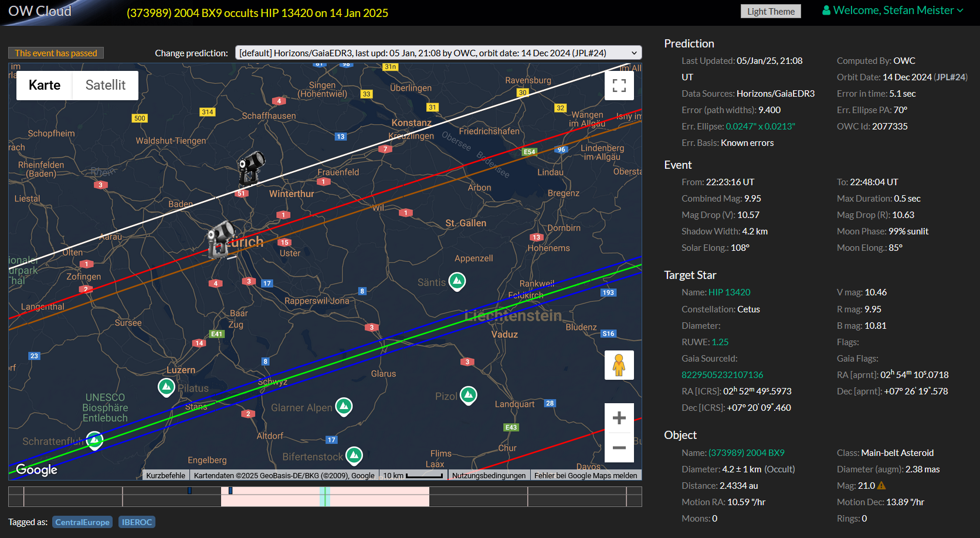Click the Bifertenstock mountain marker
This screenshot has height=538, width=980.
tap(354, 455)
